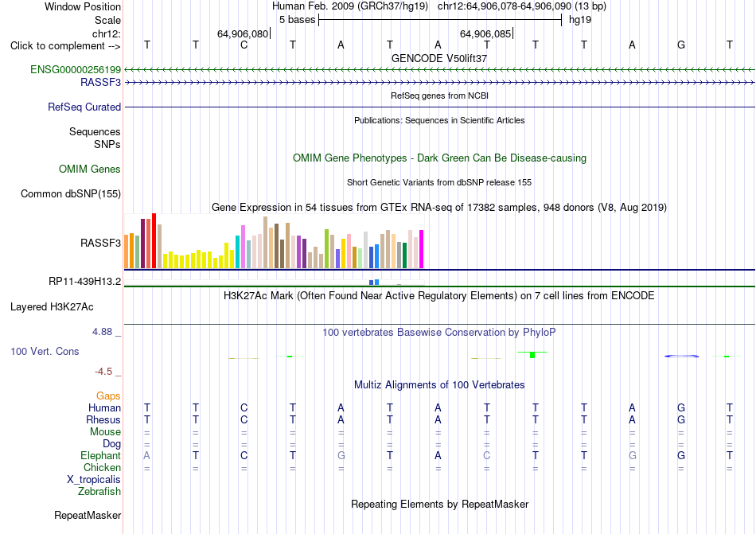Click the 'RefSeq genes from NCBI' title

(440, 95)
